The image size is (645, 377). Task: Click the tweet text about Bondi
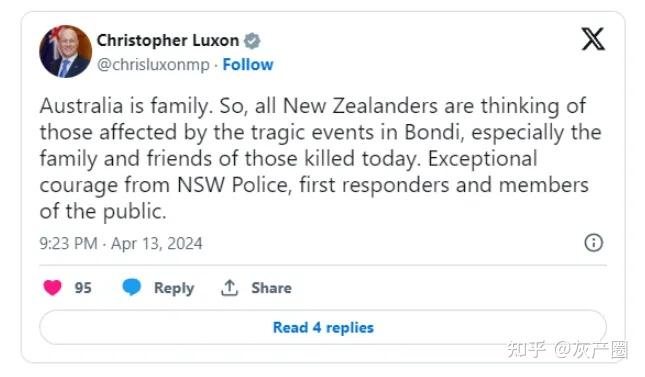coord(320,158)
